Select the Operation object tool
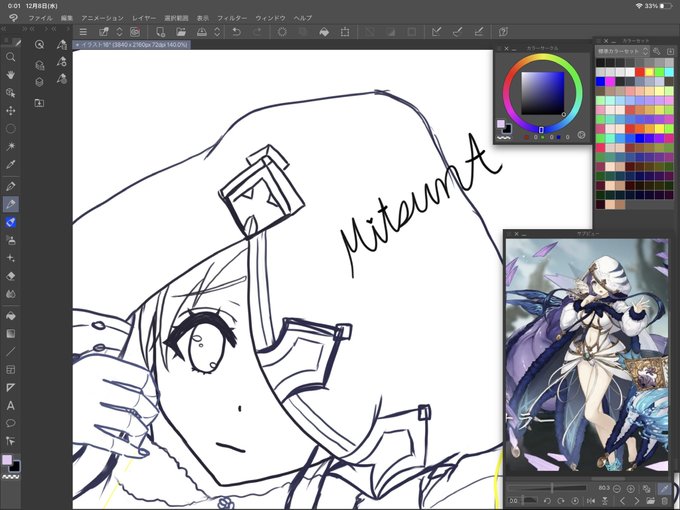 (x=10, y=93)
